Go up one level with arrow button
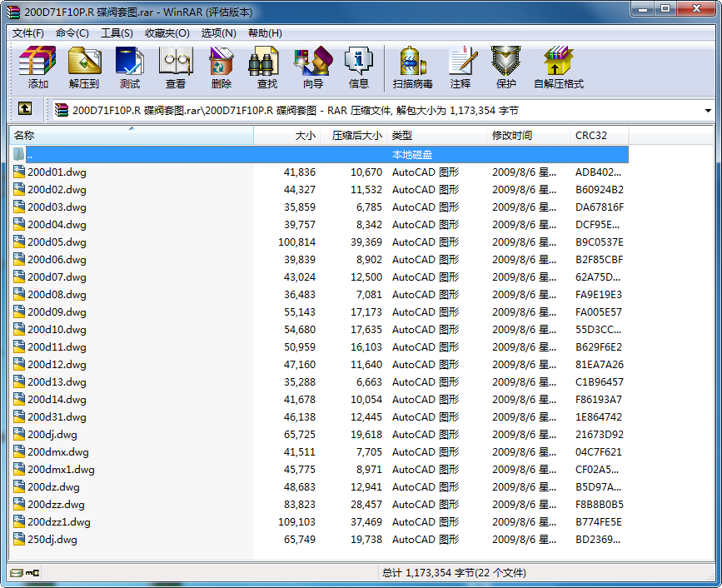Viewport: 722px width, 588px height. click(x=25, y=108)
